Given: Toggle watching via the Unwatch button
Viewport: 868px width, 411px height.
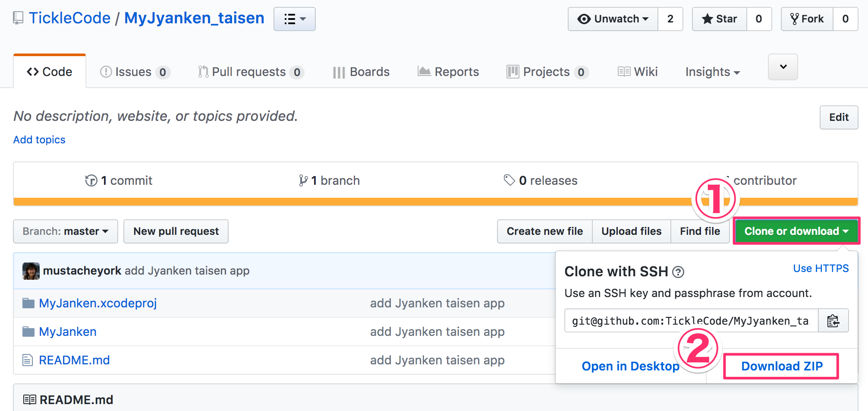Looking at the screenshot, I should 612,19.
